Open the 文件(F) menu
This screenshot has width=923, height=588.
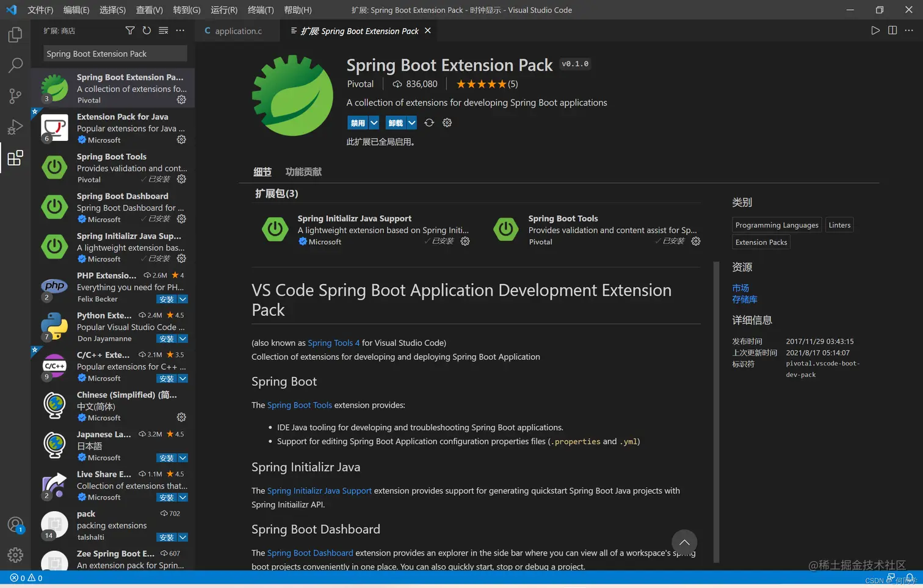[x=40, y=10]
